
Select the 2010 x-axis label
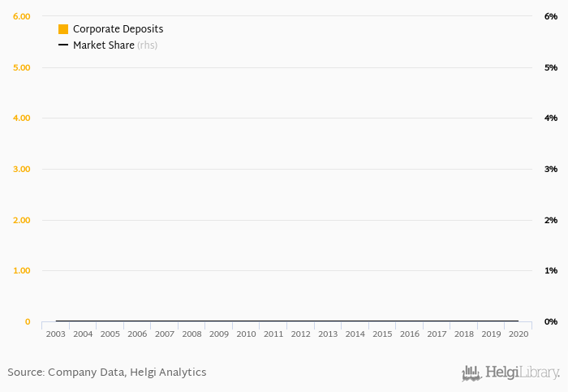click(x=246, y=334)
